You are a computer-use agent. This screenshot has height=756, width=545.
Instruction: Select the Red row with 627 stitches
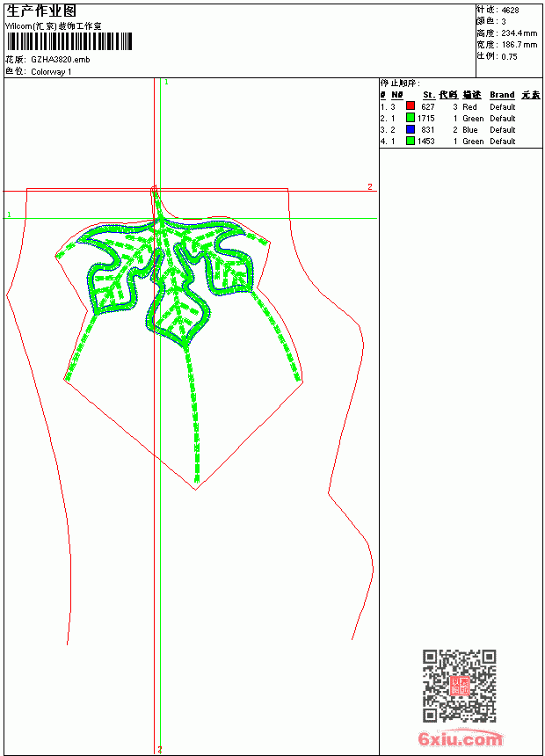coord(461,106)
